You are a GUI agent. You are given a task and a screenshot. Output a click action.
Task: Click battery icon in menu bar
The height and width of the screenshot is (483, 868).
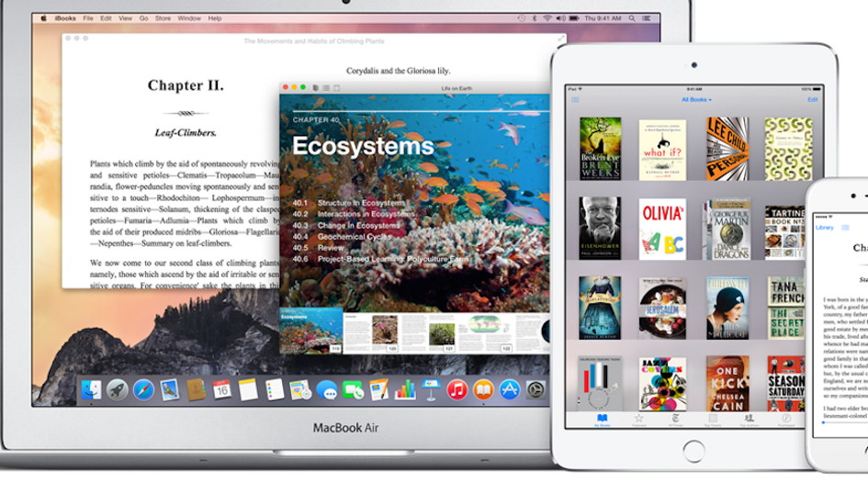(x=574, y=18)
